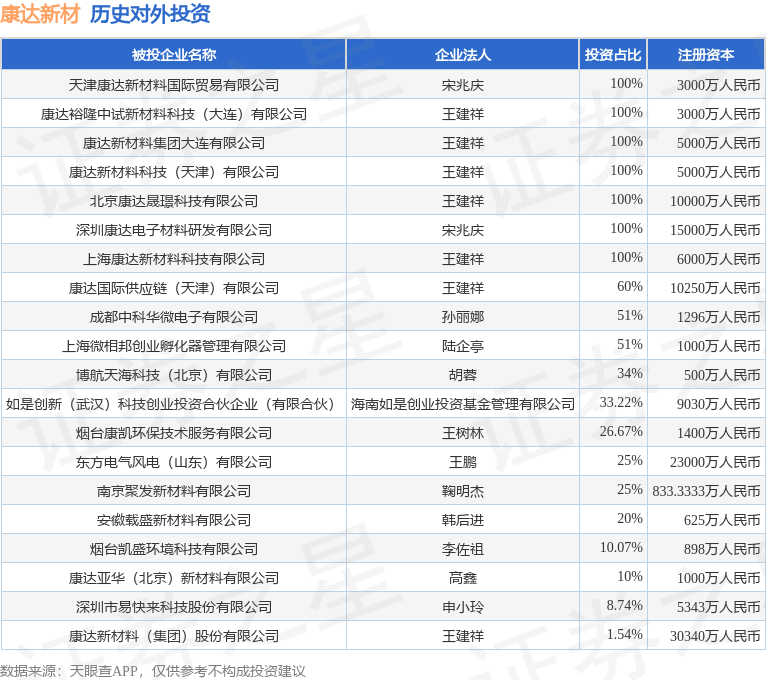Click legal person 陆企亭

tap(463, 346)
